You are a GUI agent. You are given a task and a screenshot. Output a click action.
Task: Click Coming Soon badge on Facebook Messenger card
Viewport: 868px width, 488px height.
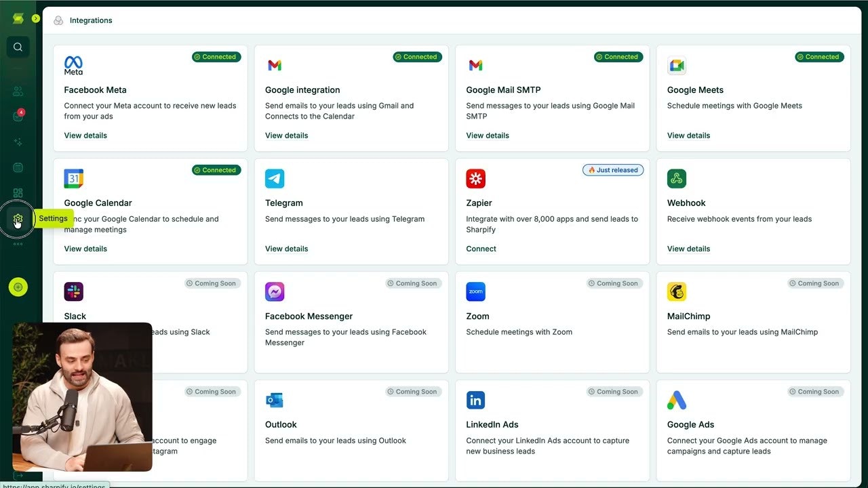point(414,283)
